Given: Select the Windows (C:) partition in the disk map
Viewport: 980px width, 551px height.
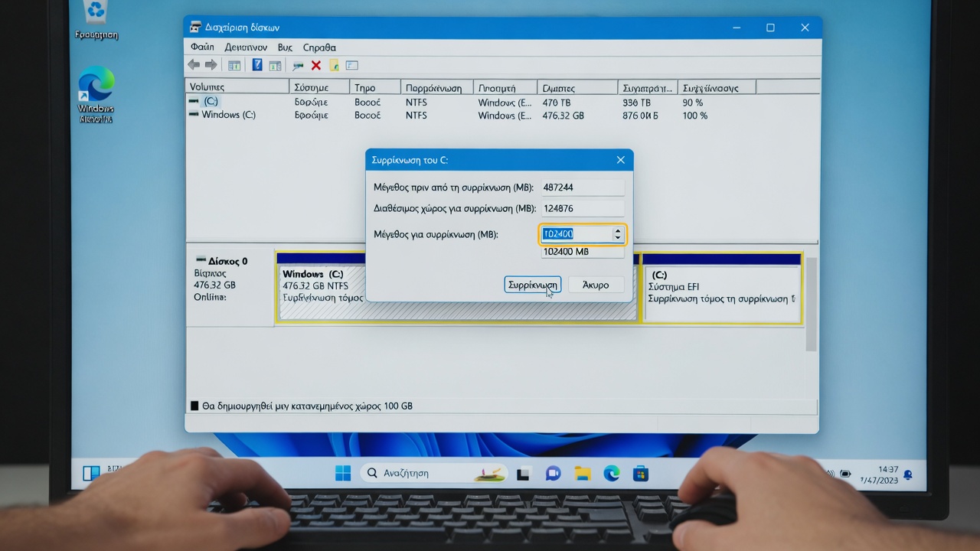Looking at the screenshot, I should click(x=457, y=286).
